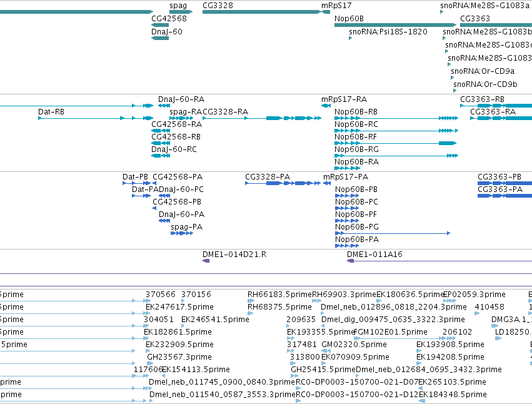The image size is (532, 404).
Task: Click the CG3328-PA protein label
Action: click(268, 177)
